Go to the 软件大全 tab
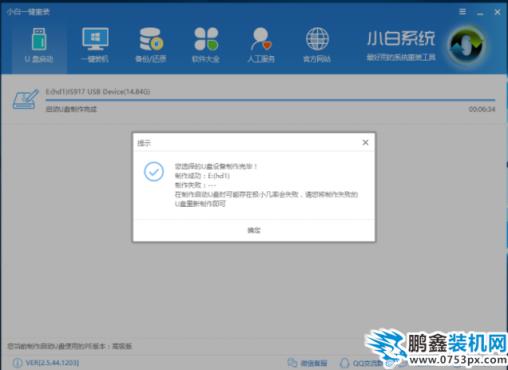The image size is (508, 370). tap(206, 46)
